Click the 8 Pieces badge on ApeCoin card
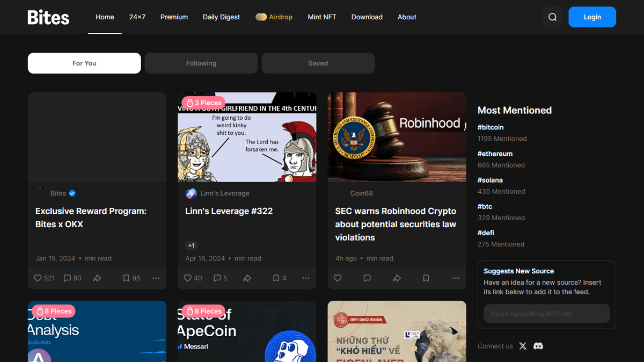 203,311
